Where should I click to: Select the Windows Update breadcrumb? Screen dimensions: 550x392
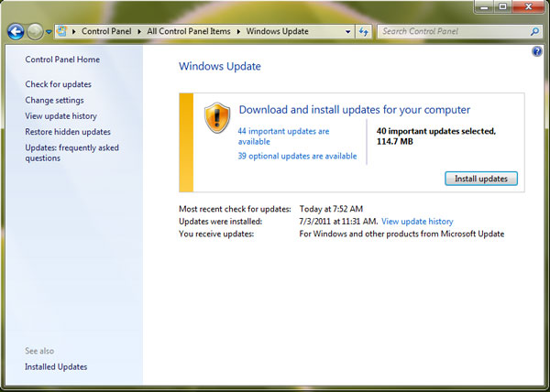(277, 31)
